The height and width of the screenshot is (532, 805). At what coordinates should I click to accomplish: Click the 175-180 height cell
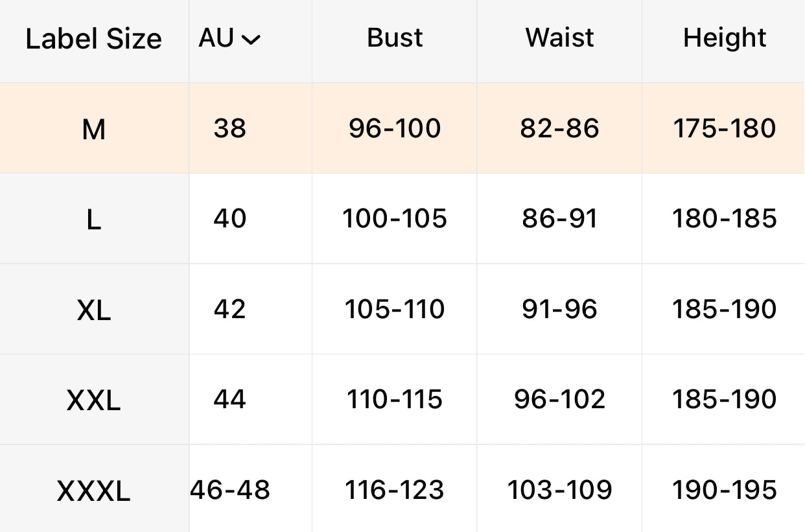(724, 128)
